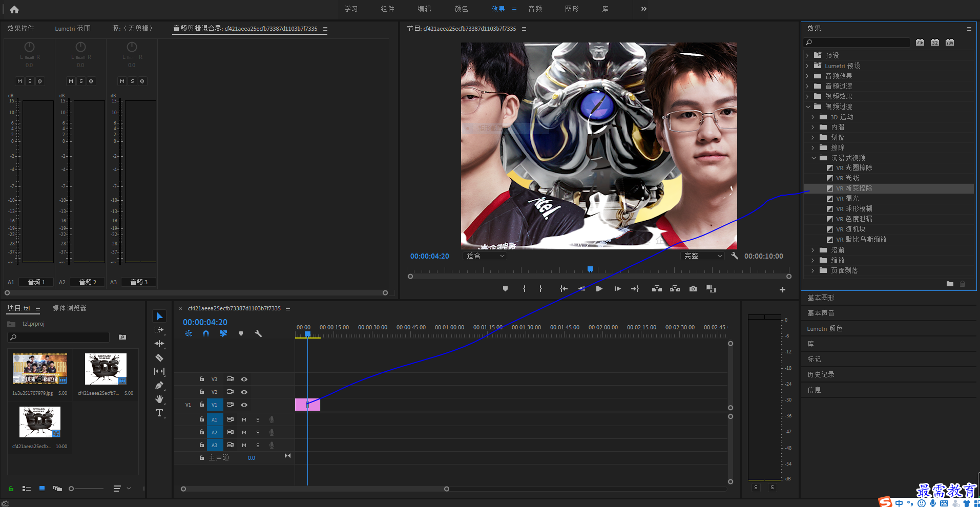Switch to 编辑 workspace

point(424,9)
